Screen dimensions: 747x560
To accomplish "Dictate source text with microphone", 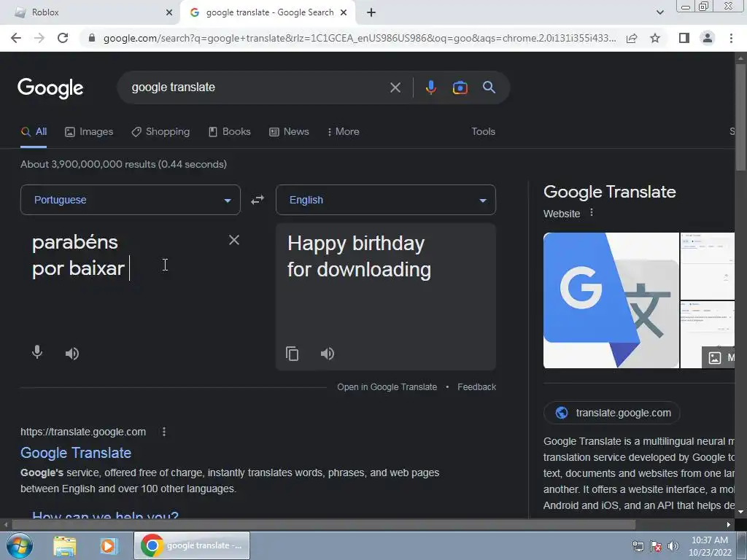I will [37, 352].
